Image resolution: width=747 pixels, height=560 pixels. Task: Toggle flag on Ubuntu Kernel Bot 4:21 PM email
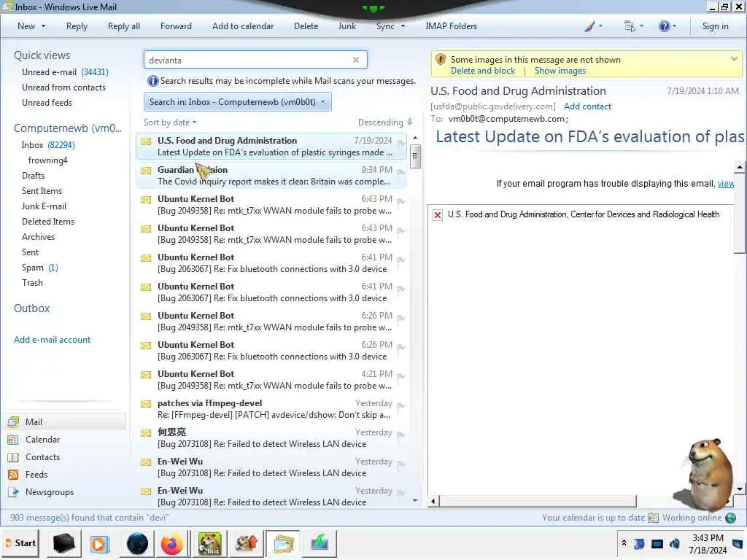coord(400,377)
